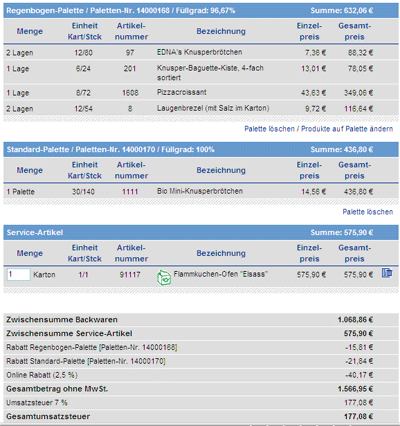Click the green carton icon beside Flammkuchen-Ofen
The width and height of the screenshot is (400, 426).
164,277
